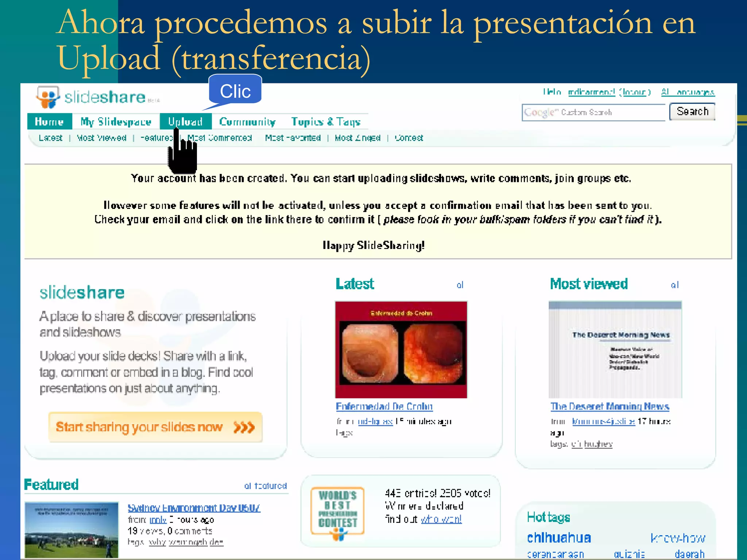Select the know-how hot tag
The image size is (747, 560).
678,538
